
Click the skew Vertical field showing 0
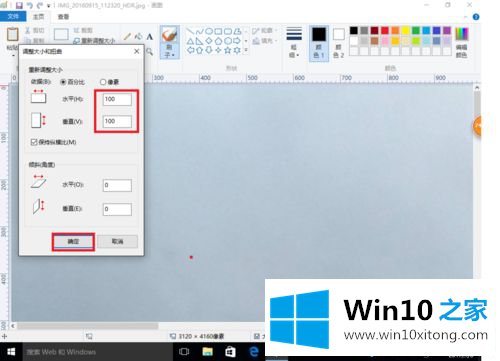click(x=117, y=209)
